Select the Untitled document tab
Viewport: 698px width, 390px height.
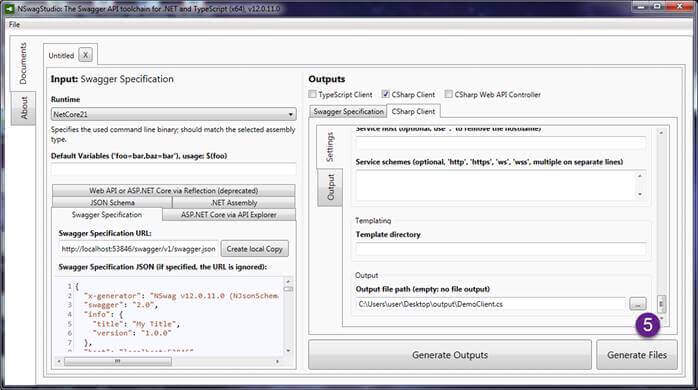[61, 56]
